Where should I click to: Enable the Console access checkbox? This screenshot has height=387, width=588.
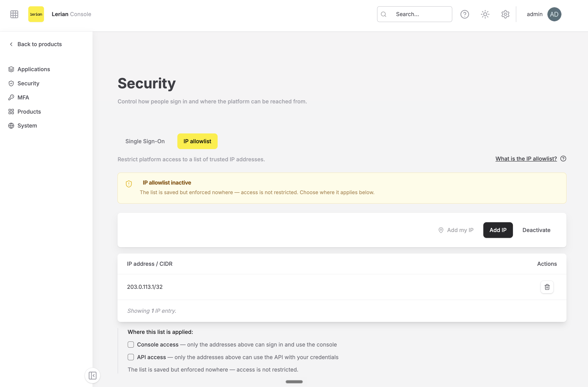pyautogui.click(x=131, y=345)
